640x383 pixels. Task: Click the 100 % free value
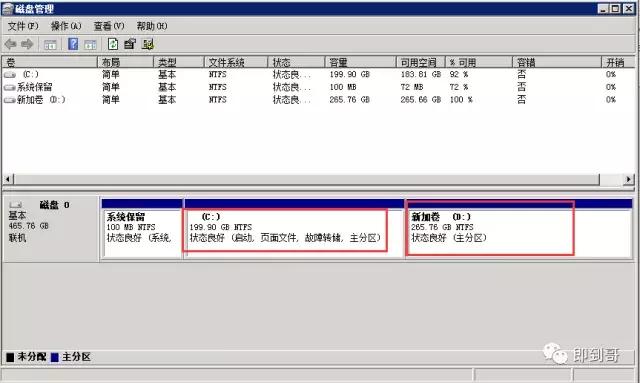pyautogui.click(x=461, y=100)
